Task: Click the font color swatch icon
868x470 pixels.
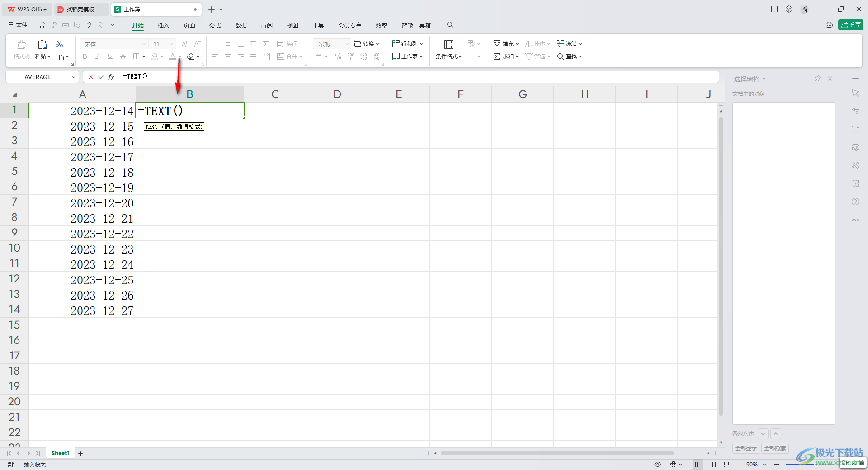Action: click(x=173, y=56)
